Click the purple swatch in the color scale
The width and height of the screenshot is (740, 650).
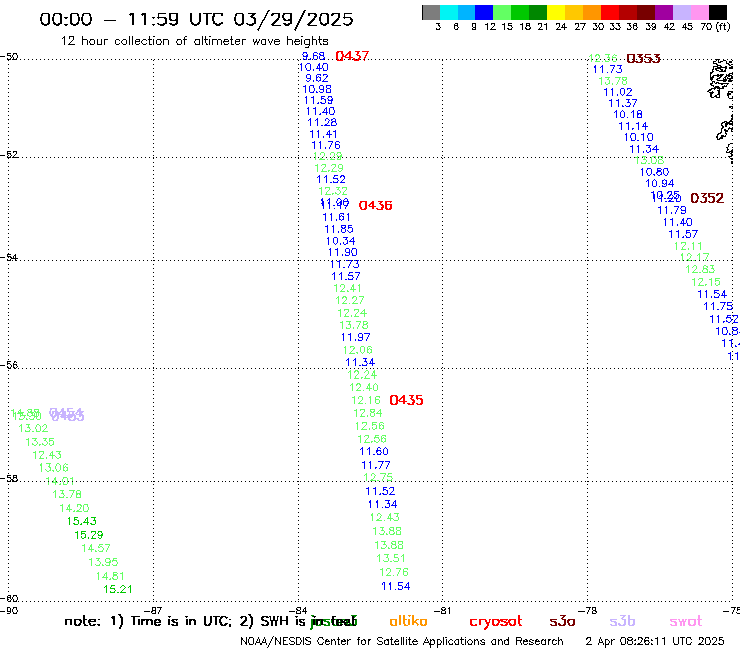[664, 12]
